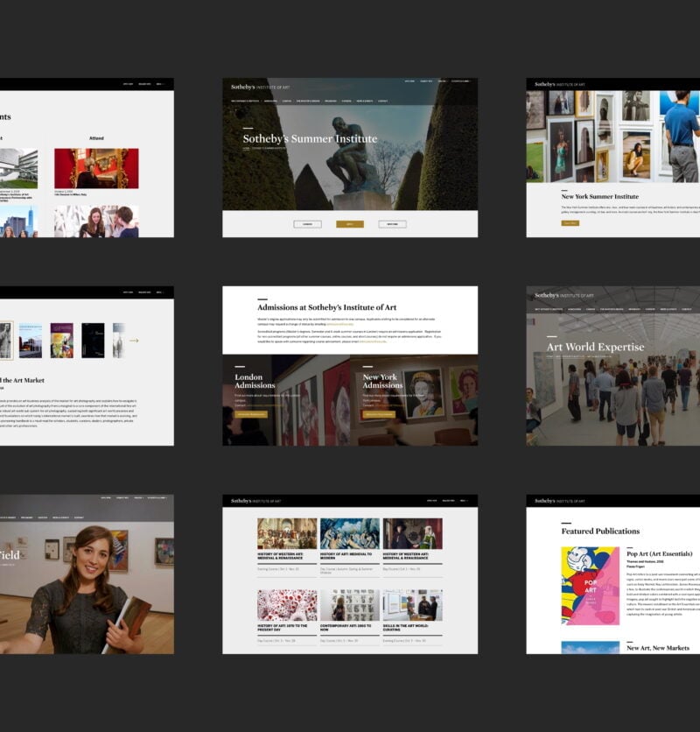Click the 'Sotheby's Summer Institute' hero heading
700x732 pixels.
[x=310, y=138]
